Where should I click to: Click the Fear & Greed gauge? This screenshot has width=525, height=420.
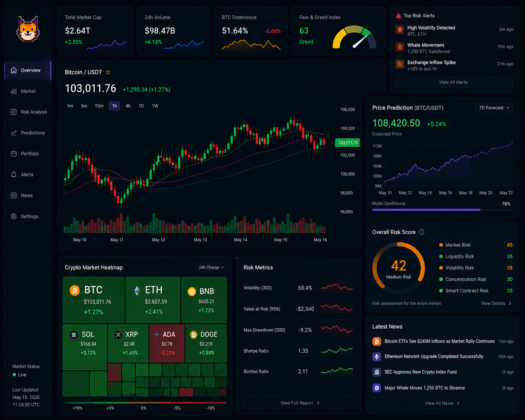click(x=354, y=37)
